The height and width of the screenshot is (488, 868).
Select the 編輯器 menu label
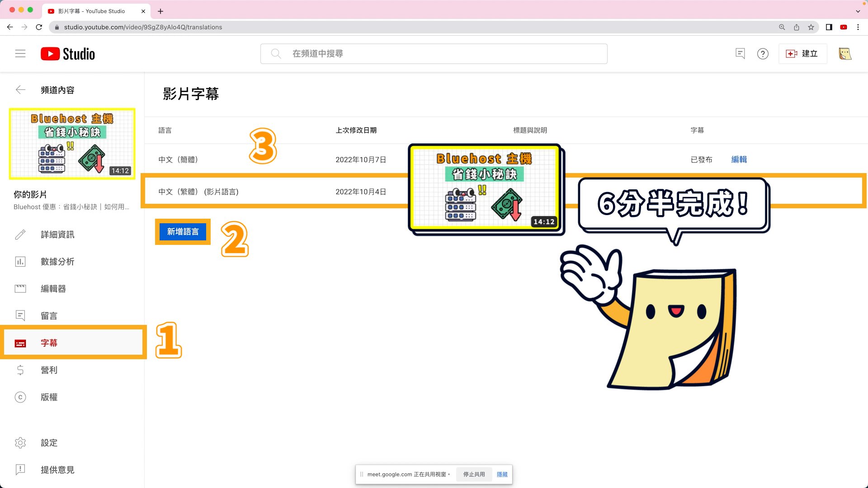tap(53, 289)
